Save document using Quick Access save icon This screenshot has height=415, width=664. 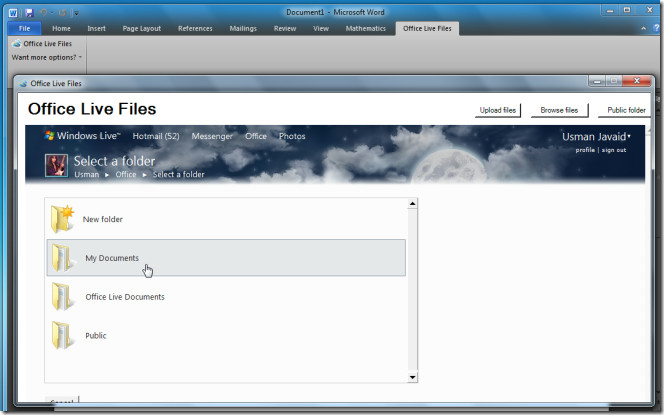coord(28,13)
